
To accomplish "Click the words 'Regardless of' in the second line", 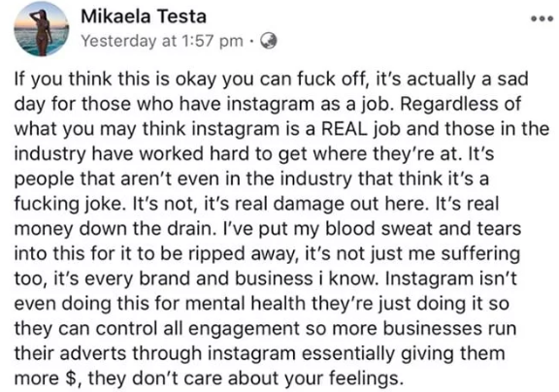I will coord(460,104).
